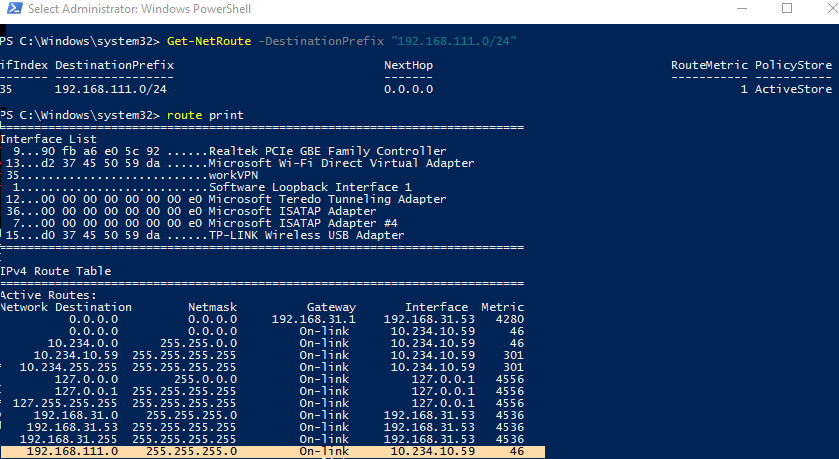Click the 192.168.111.0/24 prefix output value

[x=111, y=89]
